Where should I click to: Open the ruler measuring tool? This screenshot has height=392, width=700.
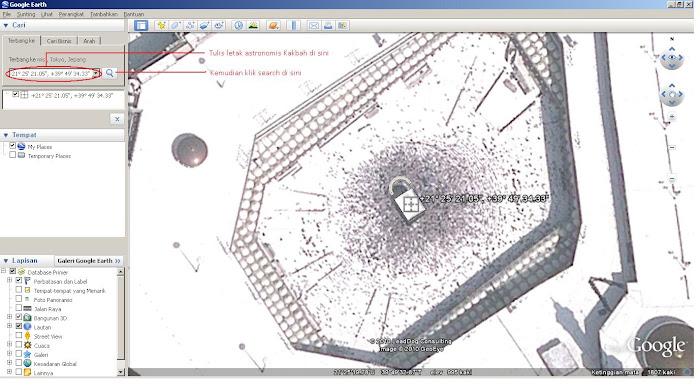pos(294,25)
